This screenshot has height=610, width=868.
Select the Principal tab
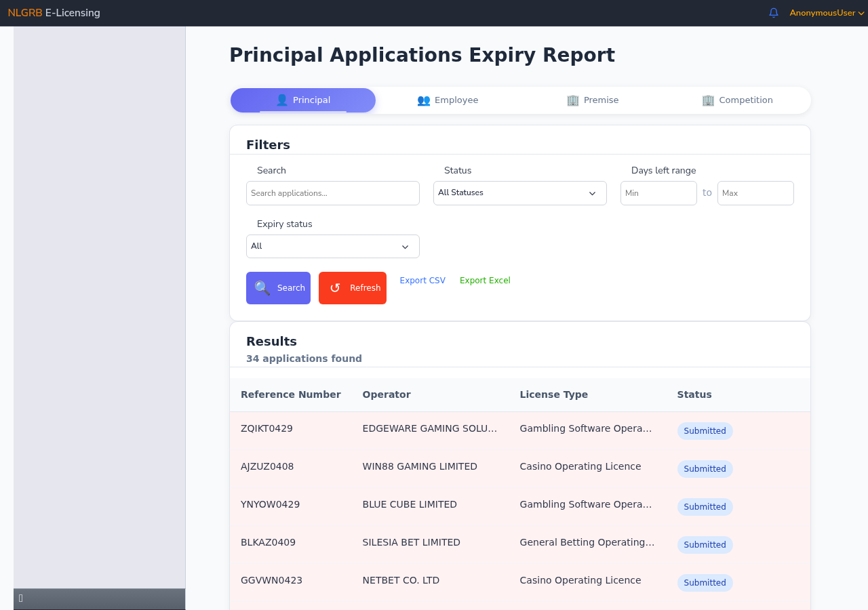tap(303, 100)
